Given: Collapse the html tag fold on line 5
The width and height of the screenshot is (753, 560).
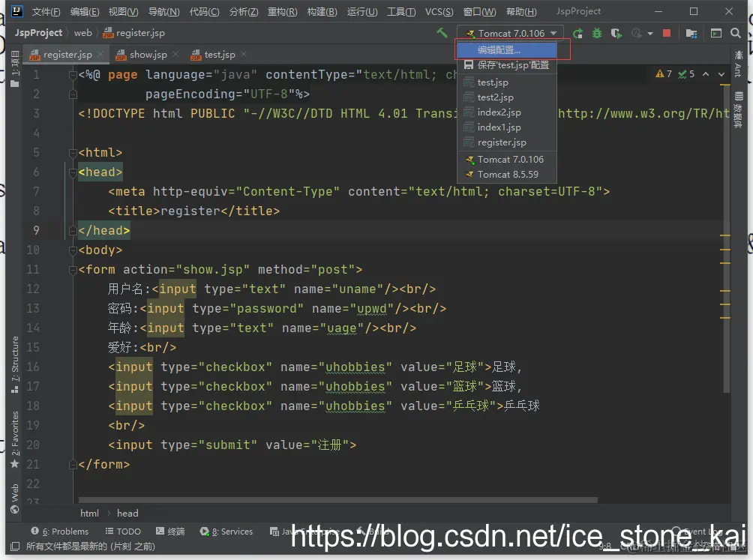Looking at the screenshot, I should [73, 153].
